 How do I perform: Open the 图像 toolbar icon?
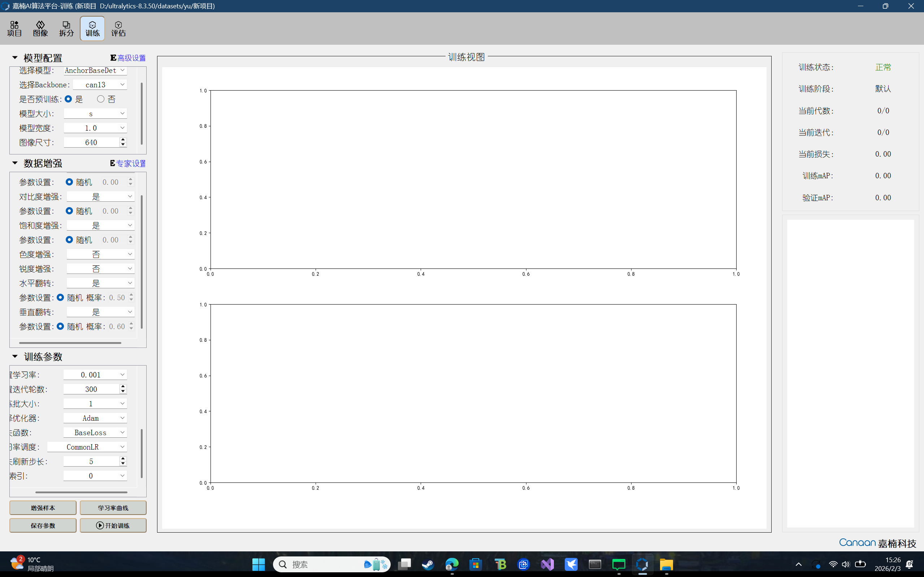coord(40,29)
